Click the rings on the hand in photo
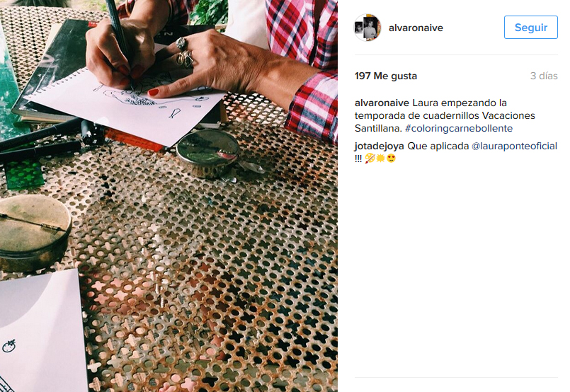Viewport: 570px width, 392px height. (x=184, y=53)
